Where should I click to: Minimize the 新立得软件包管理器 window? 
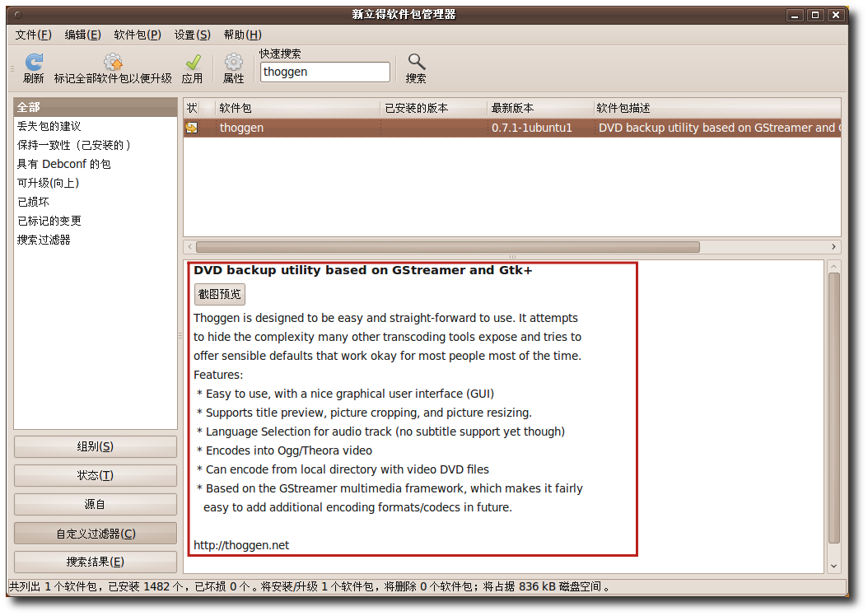pyautogui.click(x=795, y=15)
